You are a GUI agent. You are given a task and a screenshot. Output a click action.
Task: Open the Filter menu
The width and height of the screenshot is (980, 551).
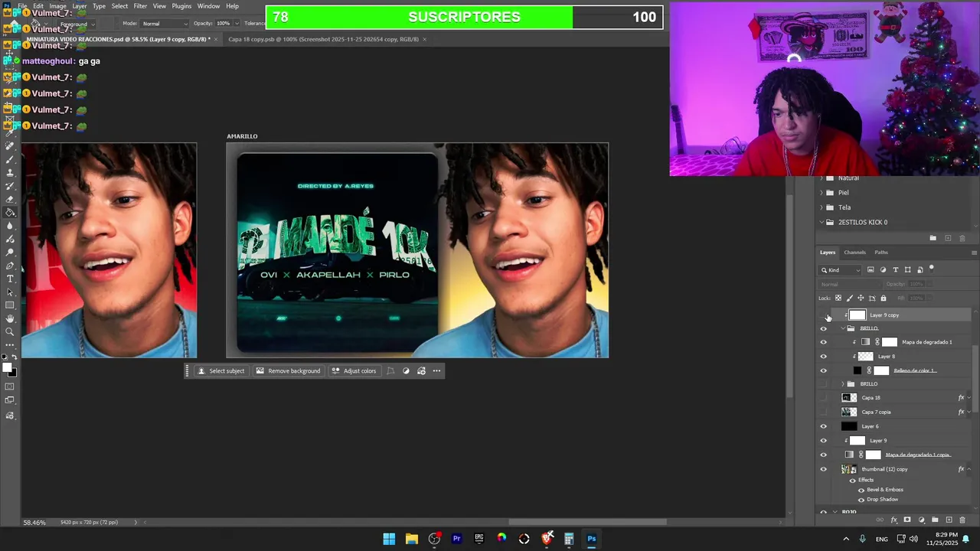pos(140,6)
